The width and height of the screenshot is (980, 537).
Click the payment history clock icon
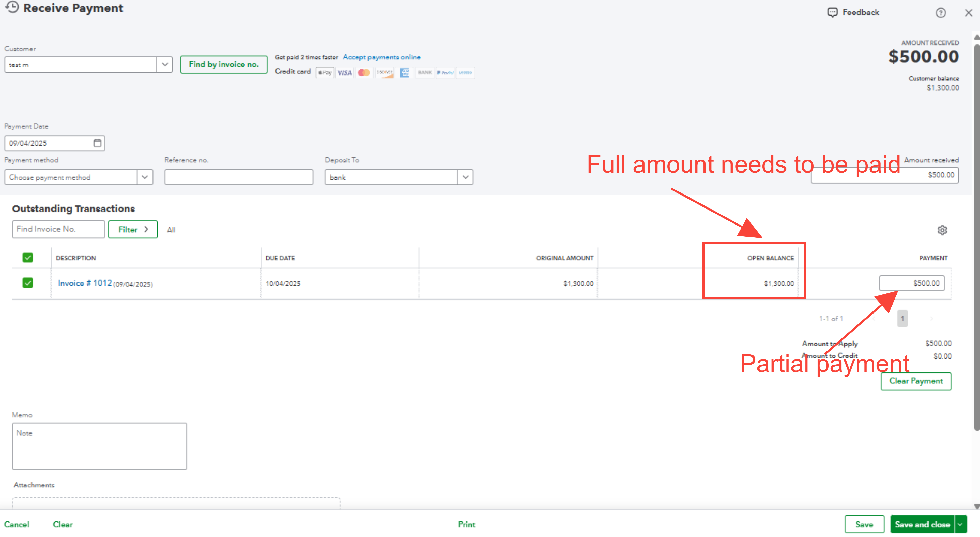tap(12, 7)
